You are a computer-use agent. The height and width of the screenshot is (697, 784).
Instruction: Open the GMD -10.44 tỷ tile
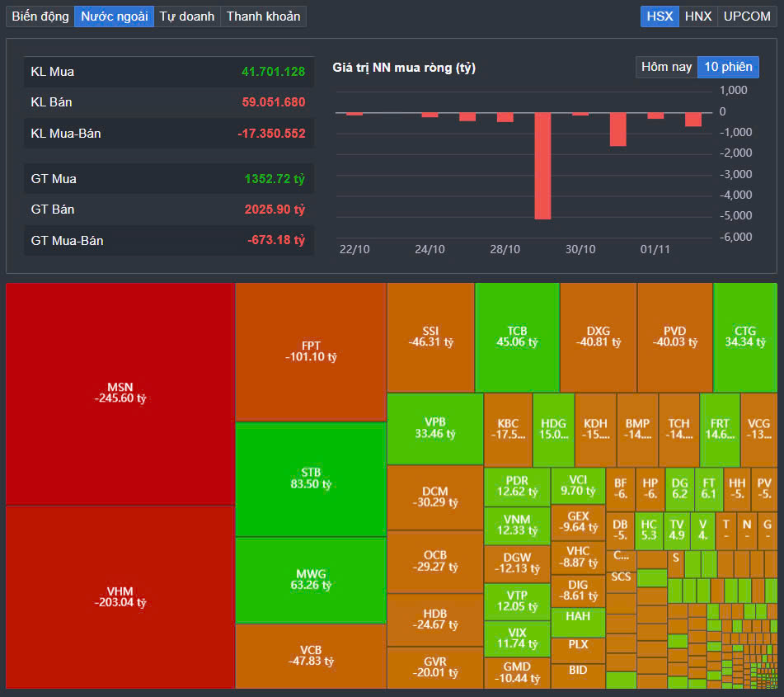pos(517,673)
